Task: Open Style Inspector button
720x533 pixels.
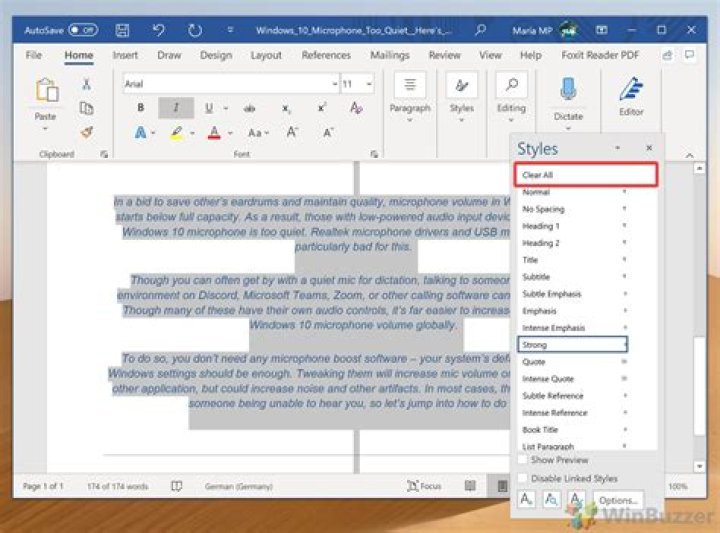Action: 551,499
